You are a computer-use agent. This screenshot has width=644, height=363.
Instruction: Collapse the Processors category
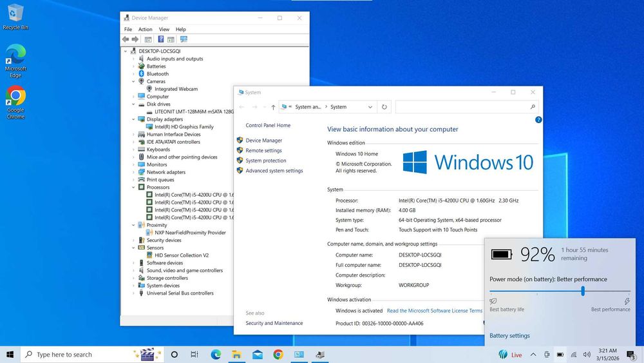[x=133, y=187]
